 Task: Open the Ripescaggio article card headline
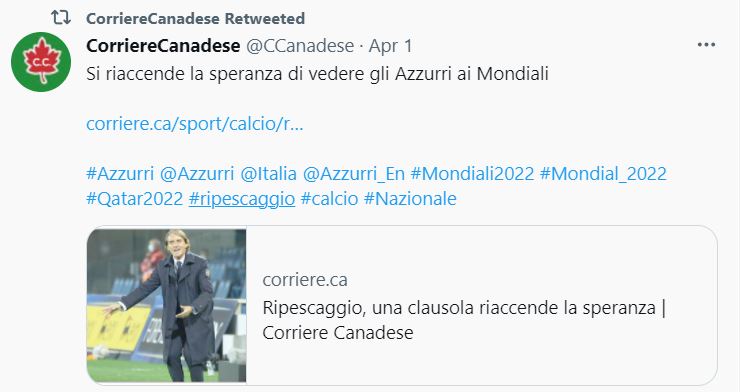tap(464, 320)
